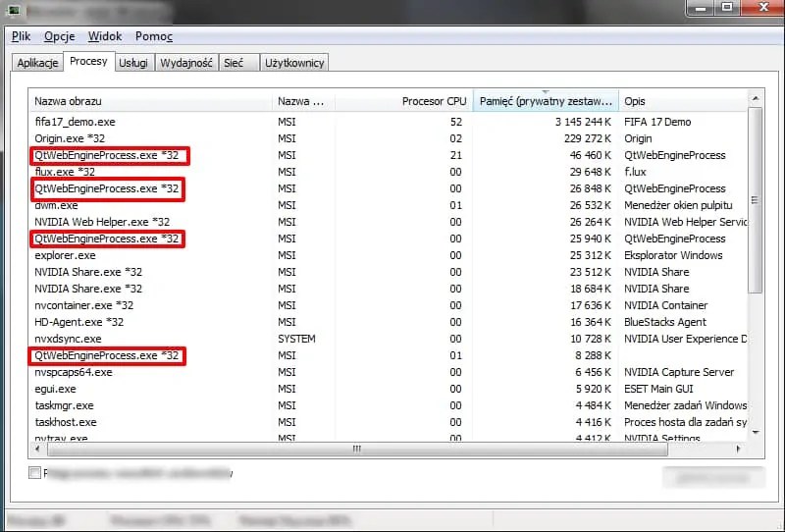Viewport: 785px width, 532px height.
Task: Select QtWebEngineProcess.exe using 26 848 K
Action: 388,188
